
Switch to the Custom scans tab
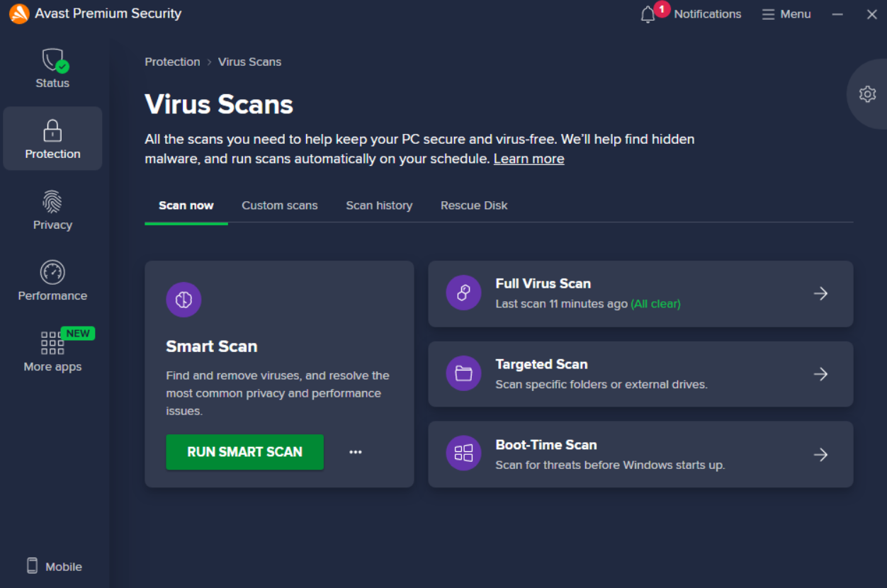tap(280, 205)
